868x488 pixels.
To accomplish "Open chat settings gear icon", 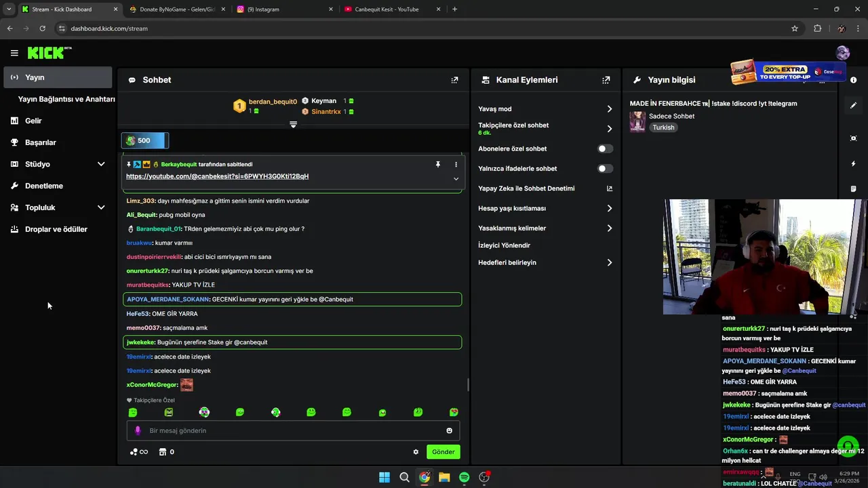I will (416, 452).
